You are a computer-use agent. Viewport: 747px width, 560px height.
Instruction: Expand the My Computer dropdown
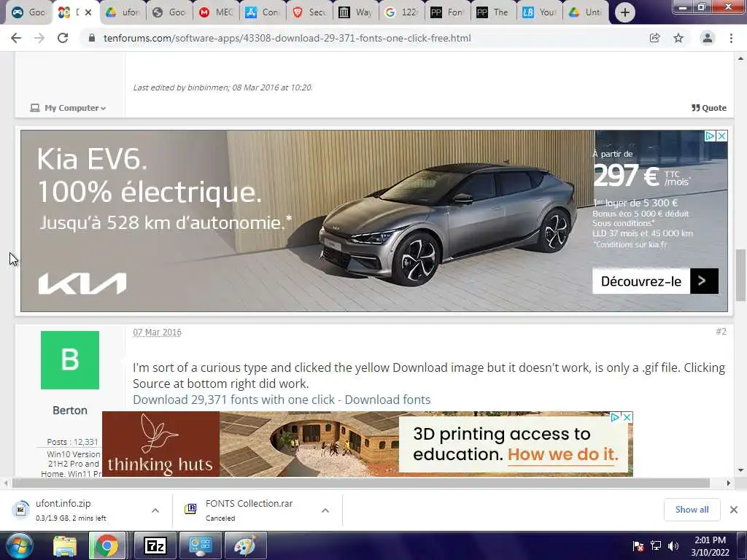(68, 108)
